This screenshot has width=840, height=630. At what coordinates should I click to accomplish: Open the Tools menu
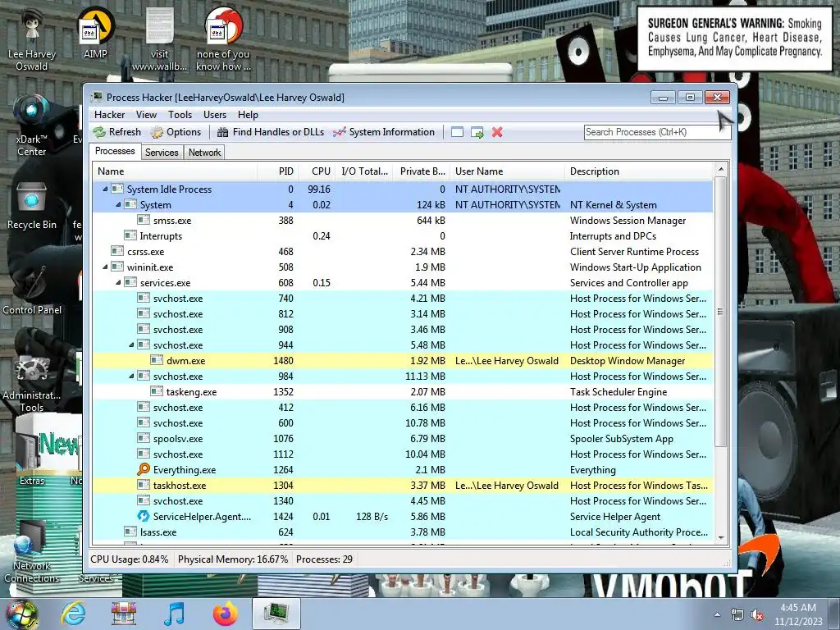coord(180,115)
